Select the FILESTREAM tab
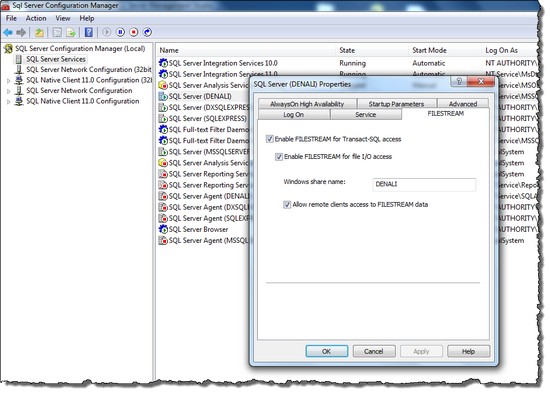 click(445, 114)
